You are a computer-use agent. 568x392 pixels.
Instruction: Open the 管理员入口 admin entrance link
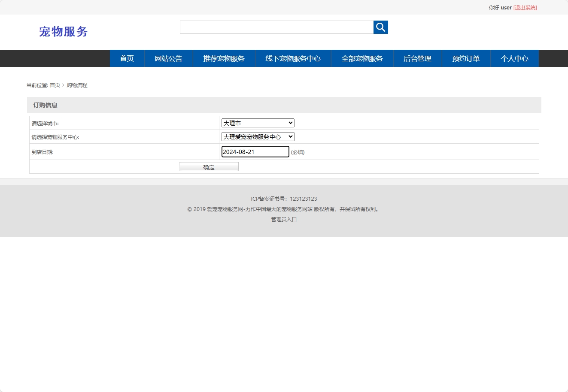(283, 219)
